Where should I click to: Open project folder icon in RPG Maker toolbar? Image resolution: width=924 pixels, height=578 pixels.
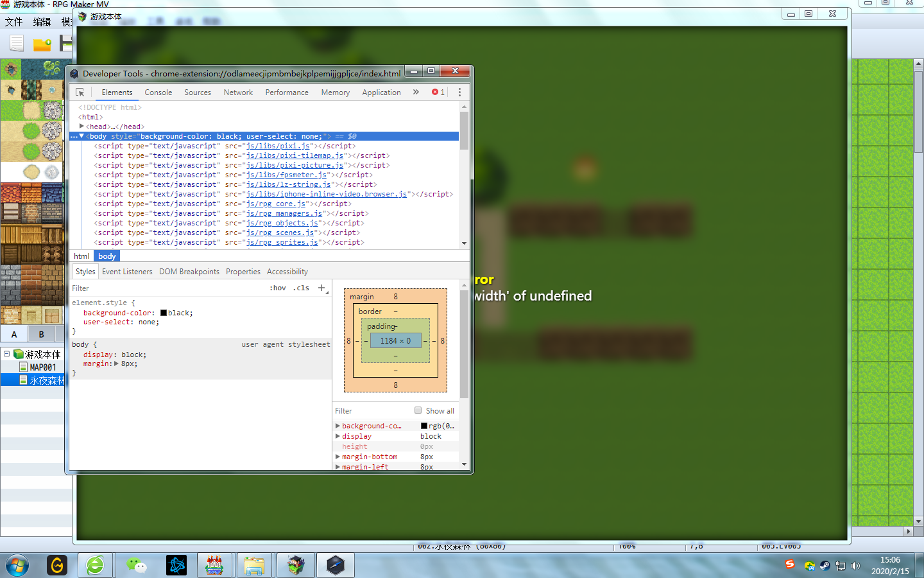(42, 44)
